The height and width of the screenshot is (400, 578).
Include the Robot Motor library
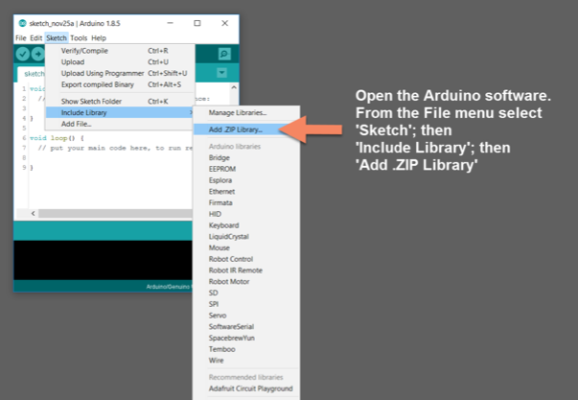pyautogui.click(x=246, y=281)
